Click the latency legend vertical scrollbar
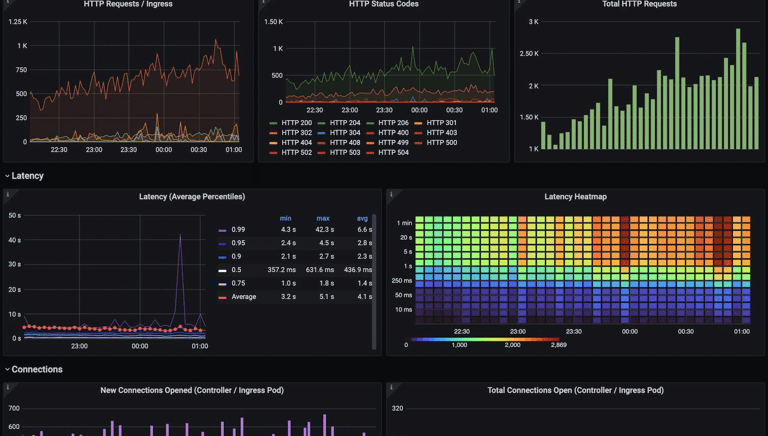Viewport: 768px width, 436px height. 374,282
